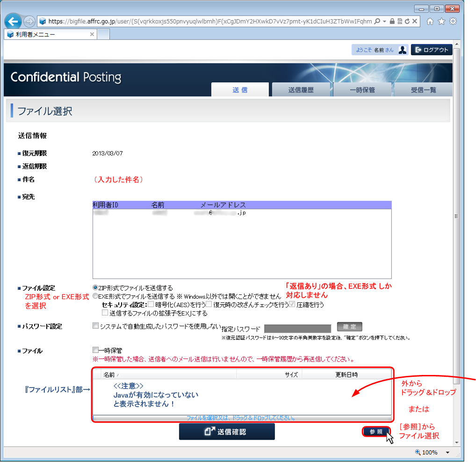This screenshot has width=476, height=462.
Task: Open browser Tools gear icon
Action: click(x=453, y=22)
